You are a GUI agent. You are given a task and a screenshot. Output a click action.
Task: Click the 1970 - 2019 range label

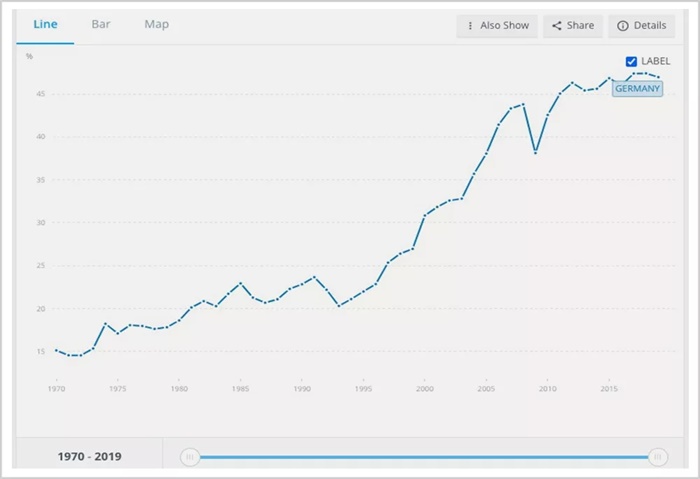tap(89, 457)
